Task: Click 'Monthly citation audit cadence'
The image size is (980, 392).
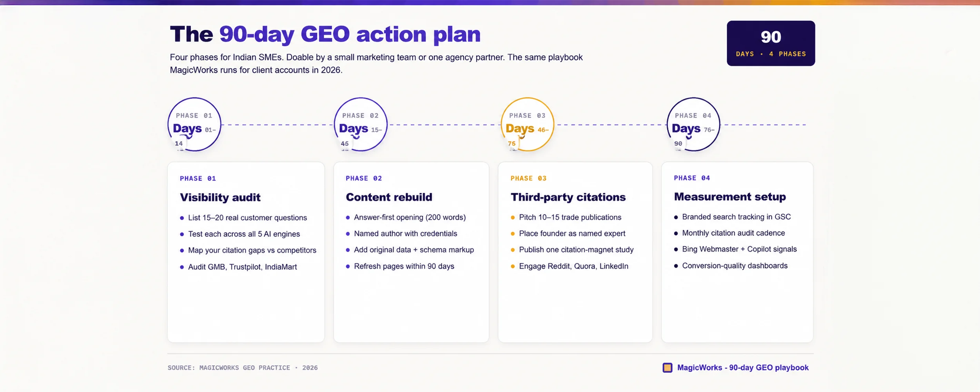Action: click(x=733, y=233)
